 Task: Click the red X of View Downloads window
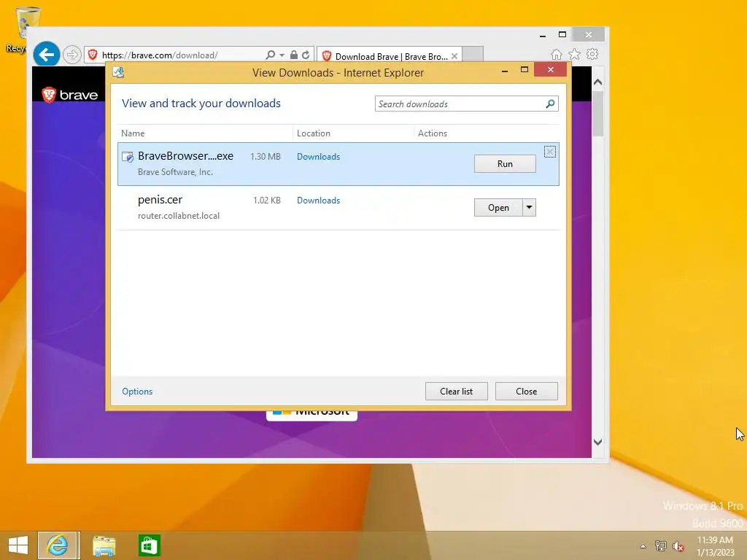pos(550,70)
